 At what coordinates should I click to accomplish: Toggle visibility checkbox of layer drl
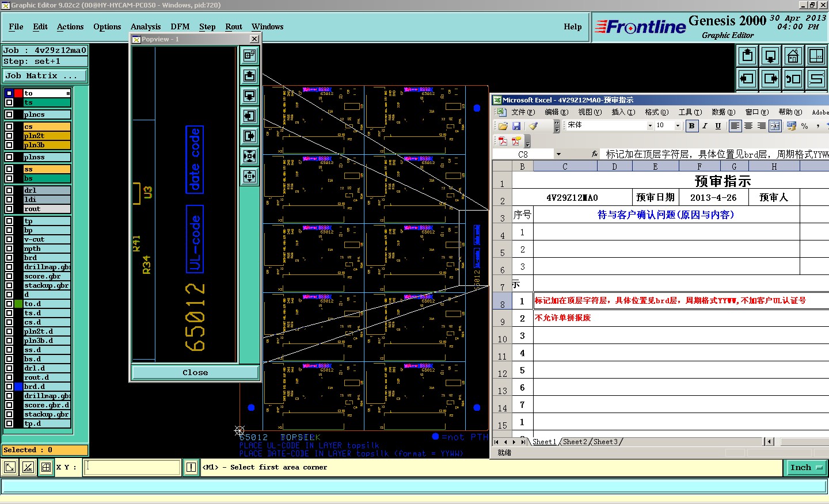9,190
